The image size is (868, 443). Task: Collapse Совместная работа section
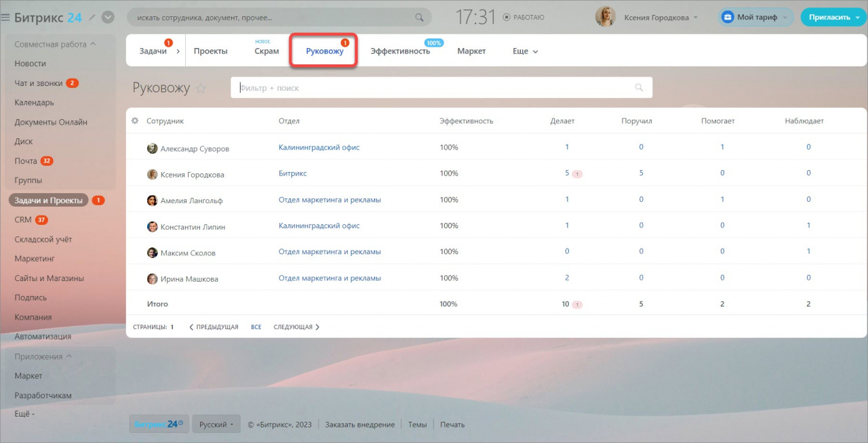click(55, 44)
